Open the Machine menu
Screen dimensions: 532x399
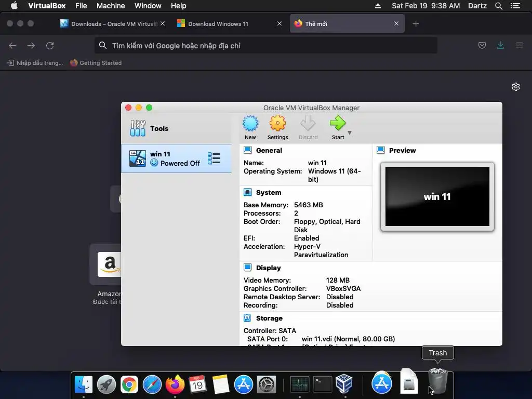(x=111, y=6)
